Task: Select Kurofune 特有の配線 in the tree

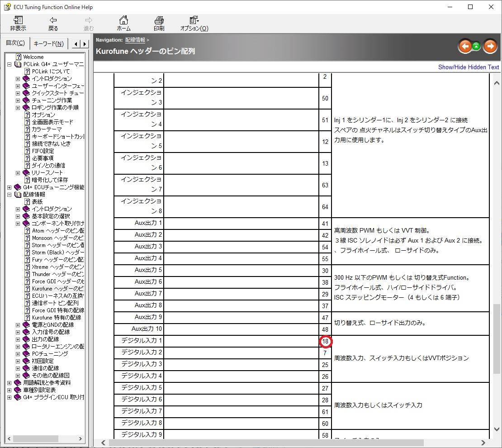Action: pyautogui.click(x=57, y=318)
